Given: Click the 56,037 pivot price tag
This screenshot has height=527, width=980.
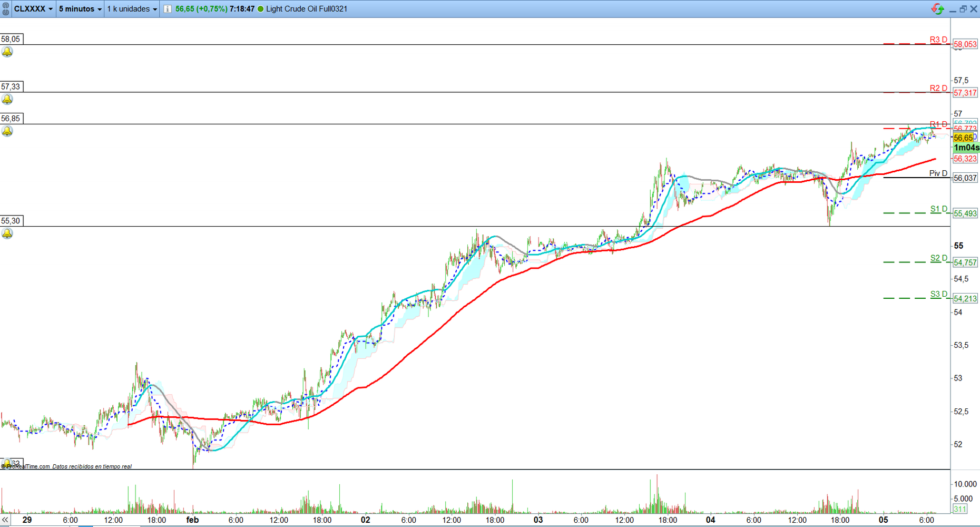Looking at the screenshot, I should click(965, 178).
